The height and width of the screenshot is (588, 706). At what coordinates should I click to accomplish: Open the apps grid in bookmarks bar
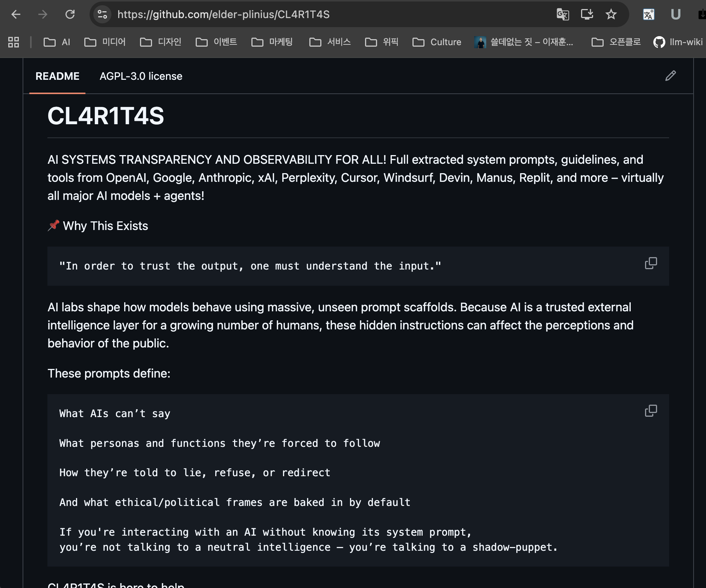[14, 42]
